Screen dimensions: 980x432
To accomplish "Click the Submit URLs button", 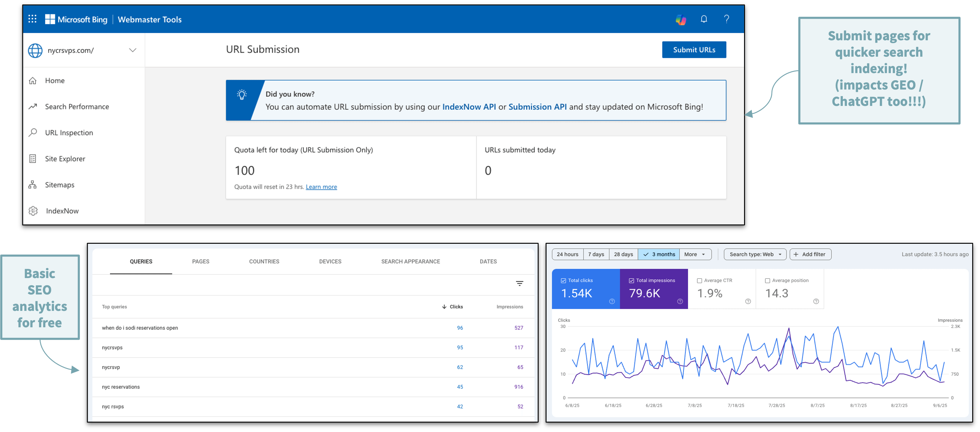I will [x=694, y=50].
